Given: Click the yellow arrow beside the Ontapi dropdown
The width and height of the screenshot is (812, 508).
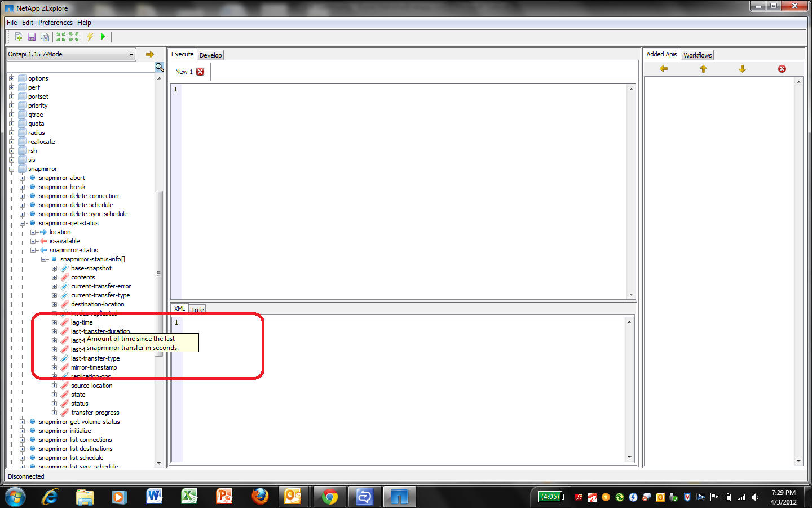Looking at the screenshot, I should coord(150,54).
